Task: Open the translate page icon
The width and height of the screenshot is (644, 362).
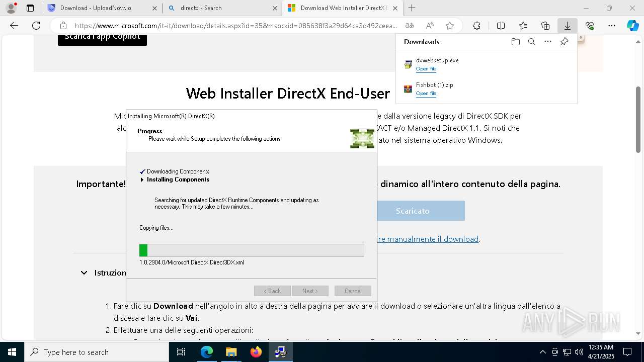Action: click(x=410, y=26)
